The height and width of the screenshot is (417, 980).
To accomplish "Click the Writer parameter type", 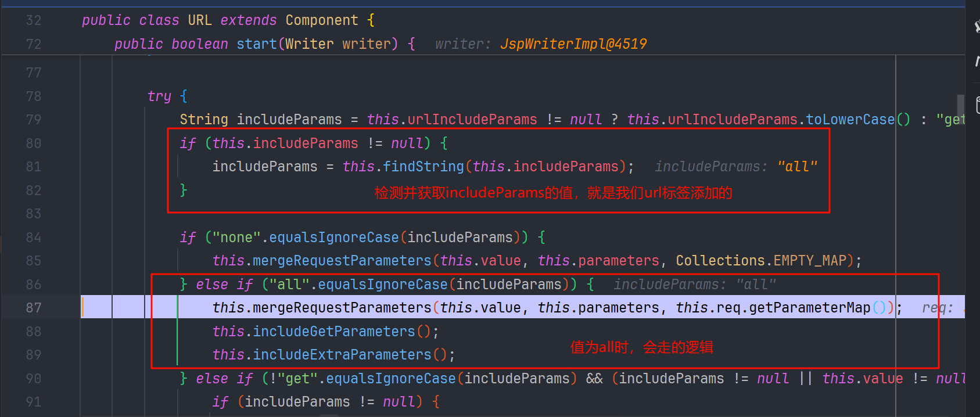I will pos(310,44).
